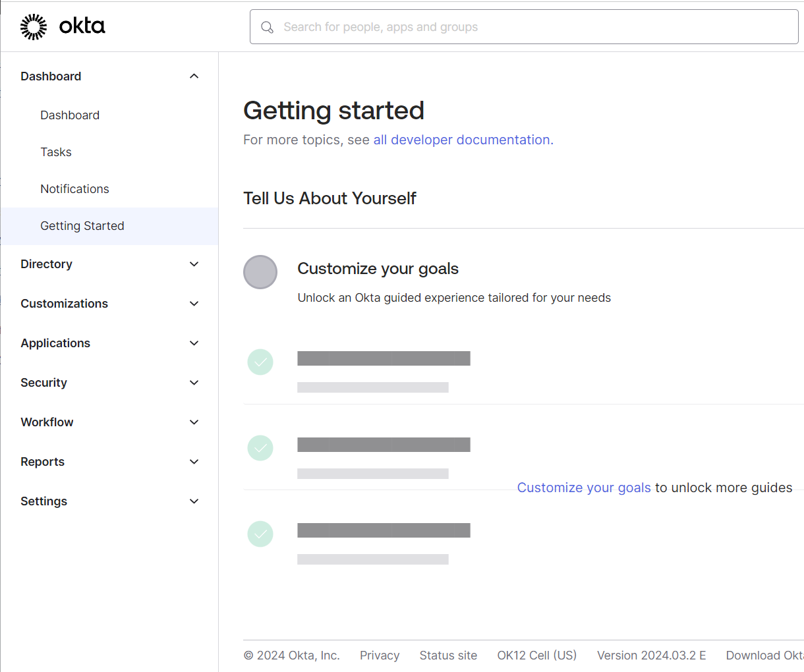
Task: Expand the Workflow section chevron
Action: [194, 422]
